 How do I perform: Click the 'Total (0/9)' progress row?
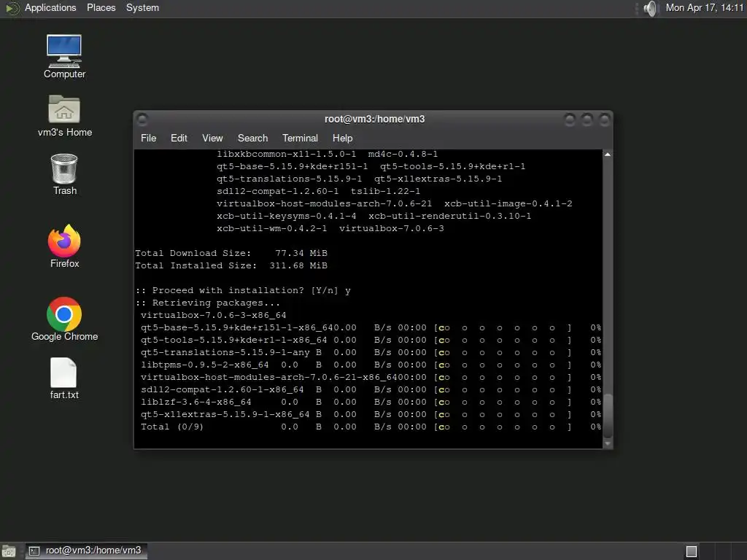pyautogui.click(x=371, y=427)
